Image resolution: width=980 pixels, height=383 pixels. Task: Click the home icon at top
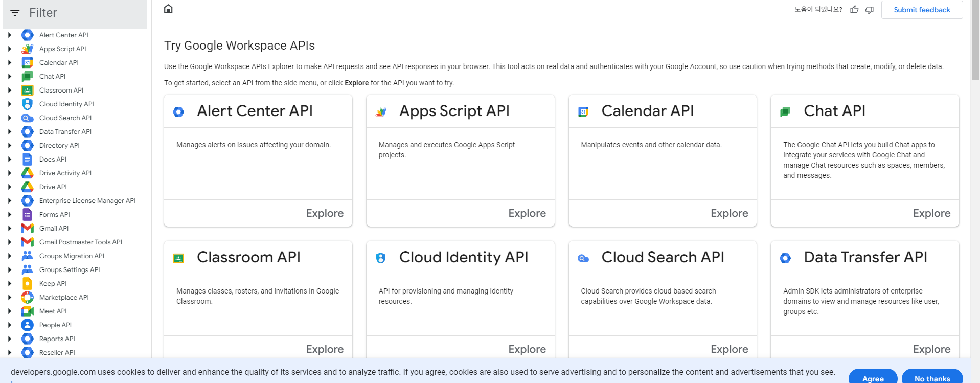coord(168,9)
